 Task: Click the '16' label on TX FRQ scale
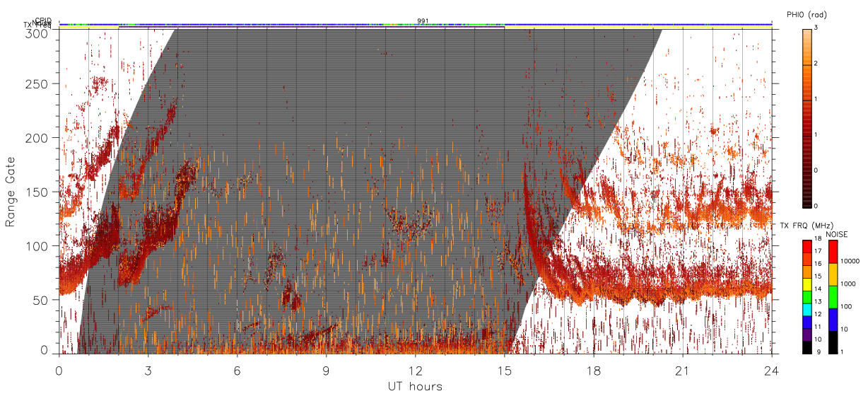coord(817,263)
